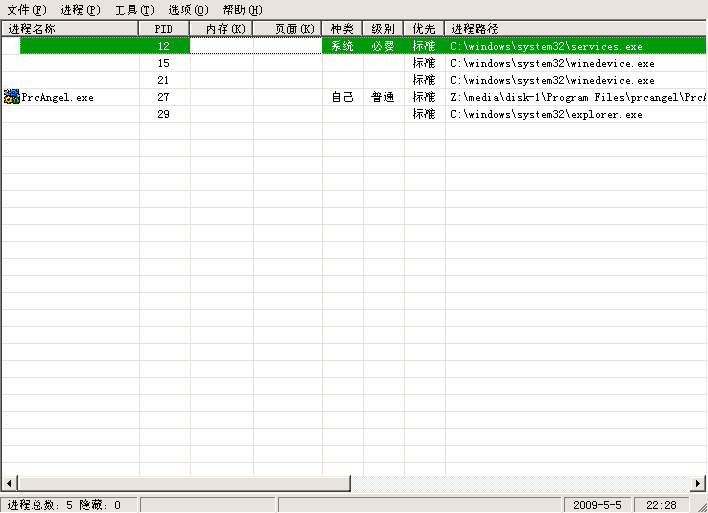Open the 进程(P) menu
Viewport: 708px width, 513px height.
click(x=80, y=9)
